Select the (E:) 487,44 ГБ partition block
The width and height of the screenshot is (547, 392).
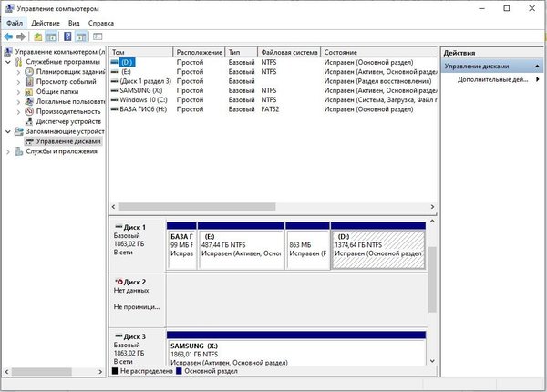click(x=241, y=245)
